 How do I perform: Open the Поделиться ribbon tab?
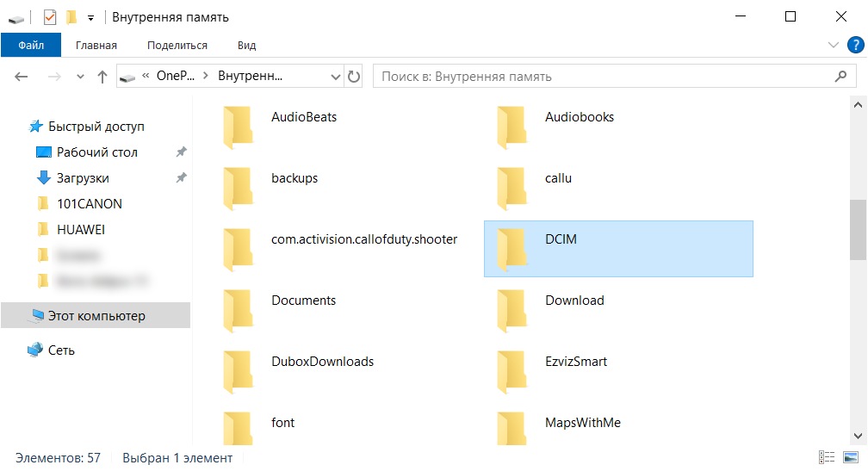[177, 46]
